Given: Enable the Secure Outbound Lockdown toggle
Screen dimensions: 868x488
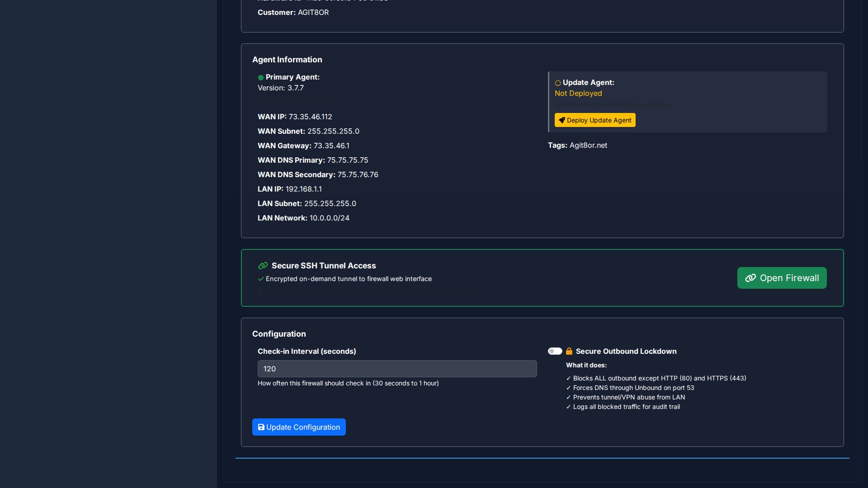Looking at the screenshot, I should point(555,352).
